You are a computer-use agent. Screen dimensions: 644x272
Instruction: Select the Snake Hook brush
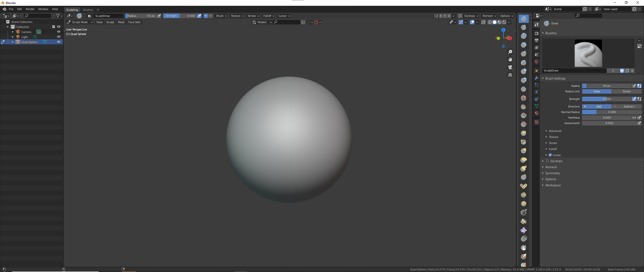(x=524, y=168)
